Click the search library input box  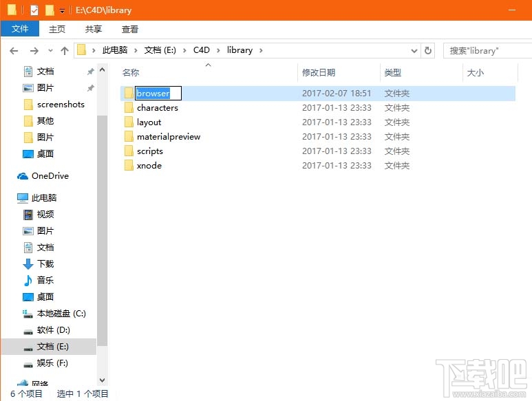click(x=487, y=51)
